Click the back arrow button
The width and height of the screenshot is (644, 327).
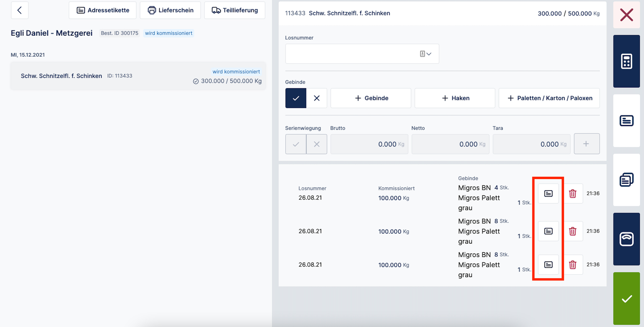tap(20, 10)
